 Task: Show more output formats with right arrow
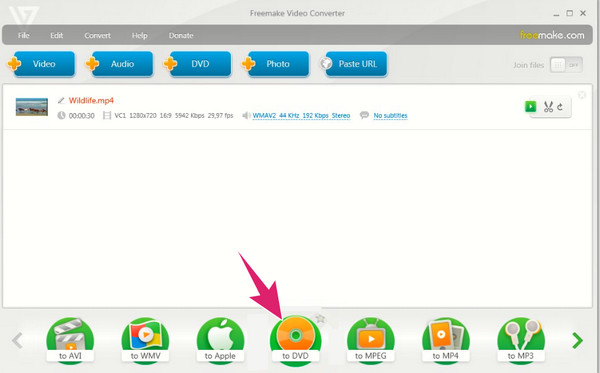pyautogui.click(x=577, y=340)
